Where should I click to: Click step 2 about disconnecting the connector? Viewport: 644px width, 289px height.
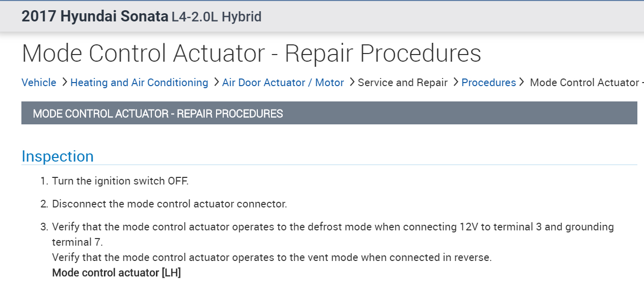coord(169,204)
